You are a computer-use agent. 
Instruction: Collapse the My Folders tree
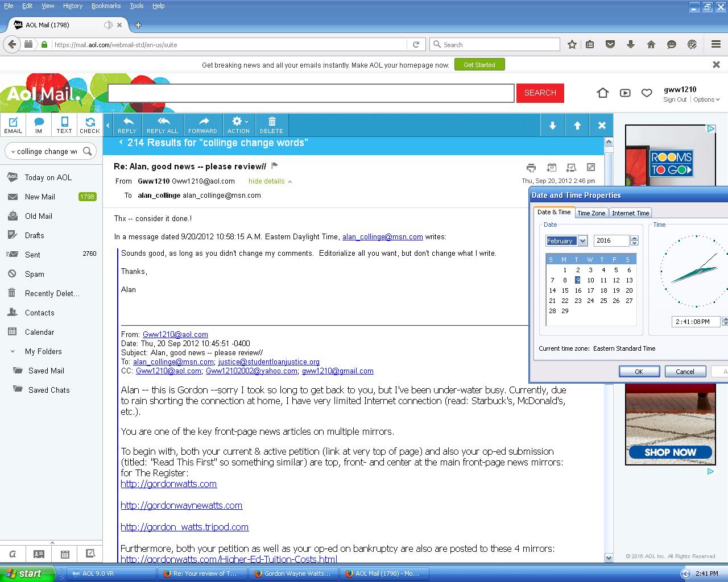click(13, 352)
